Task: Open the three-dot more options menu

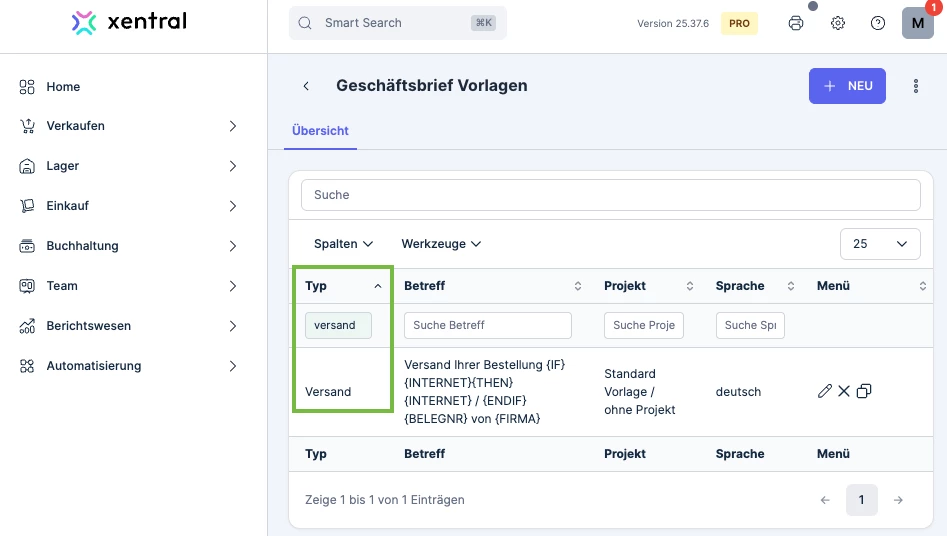Action: [916, 86]
